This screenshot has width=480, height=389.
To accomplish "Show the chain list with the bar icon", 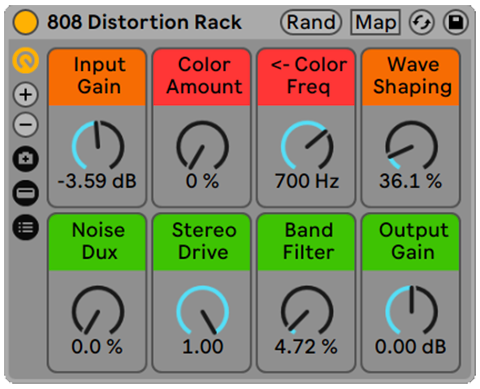I will pyautogui.click(x=26, y=193).
